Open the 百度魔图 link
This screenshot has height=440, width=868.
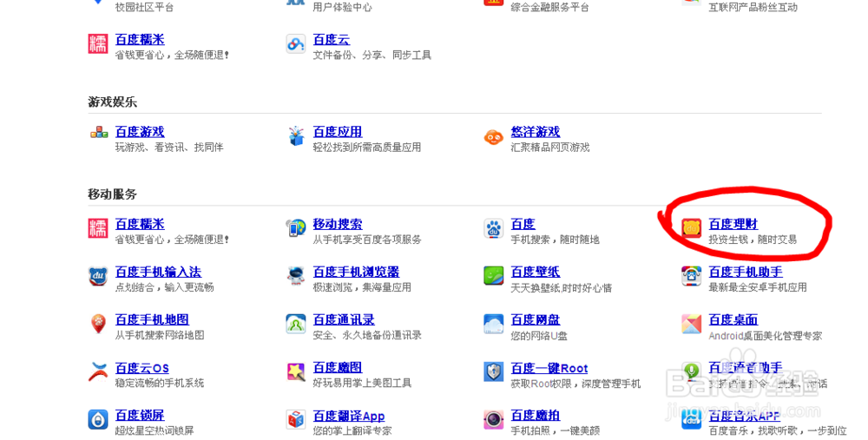pos(337,367)
